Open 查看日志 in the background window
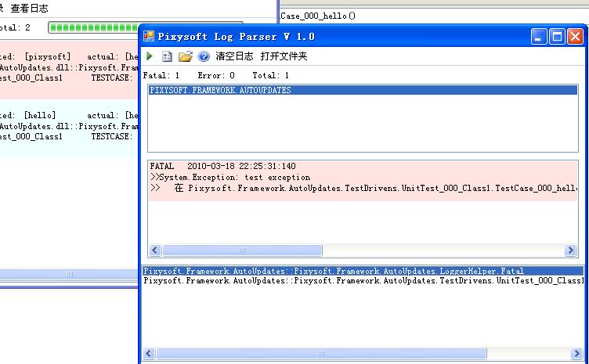589x364 pixels. click(x=29, y=9)
